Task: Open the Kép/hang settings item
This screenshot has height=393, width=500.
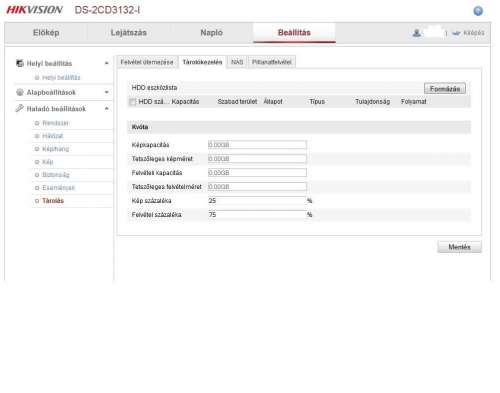Action: (56, 149)
